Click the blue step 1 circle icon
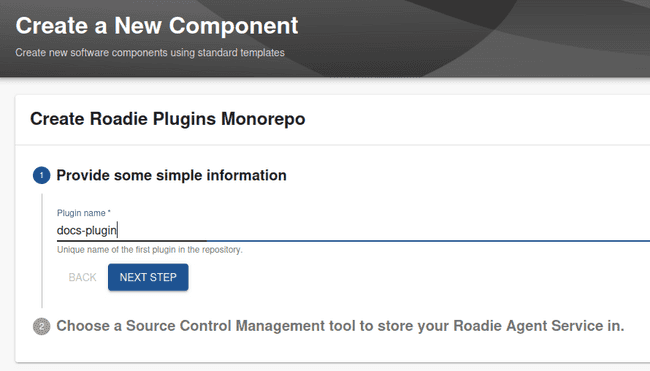 point(41,175)
